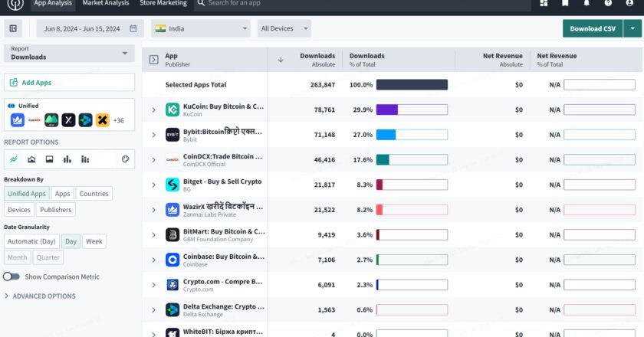Select the area chart report option icon
This screenshot has height=337, width=644.
tap(31, 159)
